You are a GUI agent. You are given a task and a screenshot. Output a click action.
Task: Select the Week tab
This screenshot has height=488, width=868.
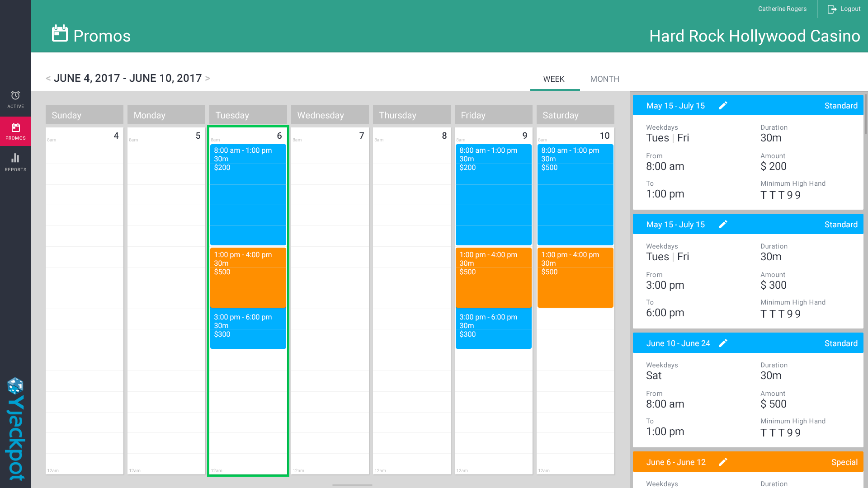554,79
